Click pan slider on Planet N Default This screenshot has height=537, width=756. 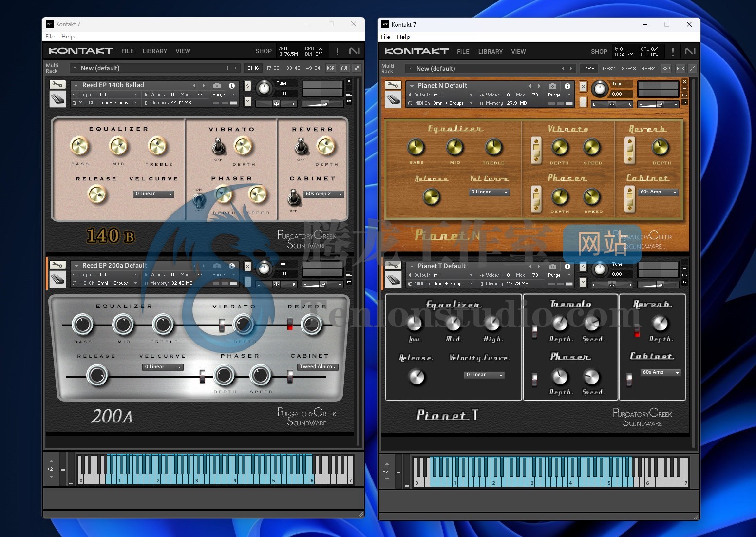pyautogui.click(x=612, y=104)
